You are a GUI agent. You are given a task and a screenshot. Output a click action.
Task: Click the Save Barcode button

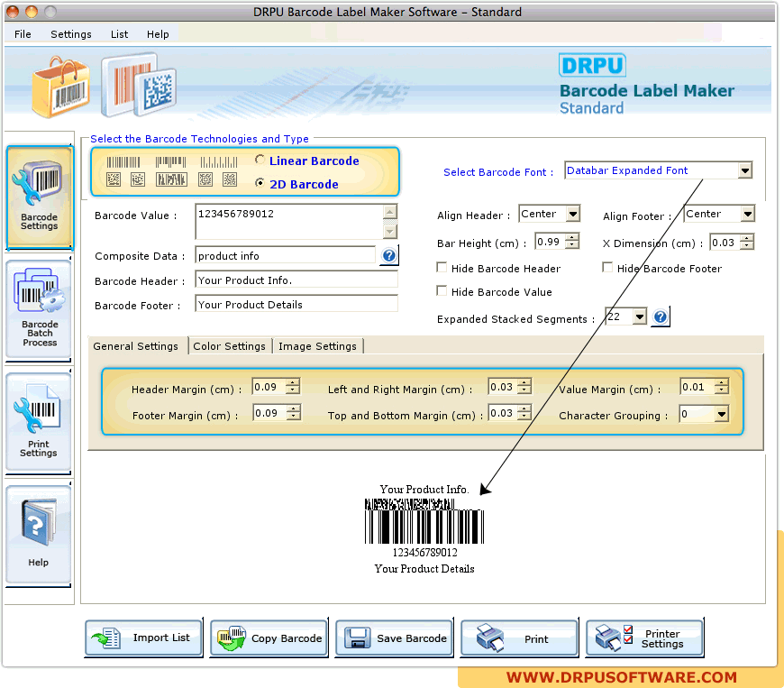[x=396, y=638]
